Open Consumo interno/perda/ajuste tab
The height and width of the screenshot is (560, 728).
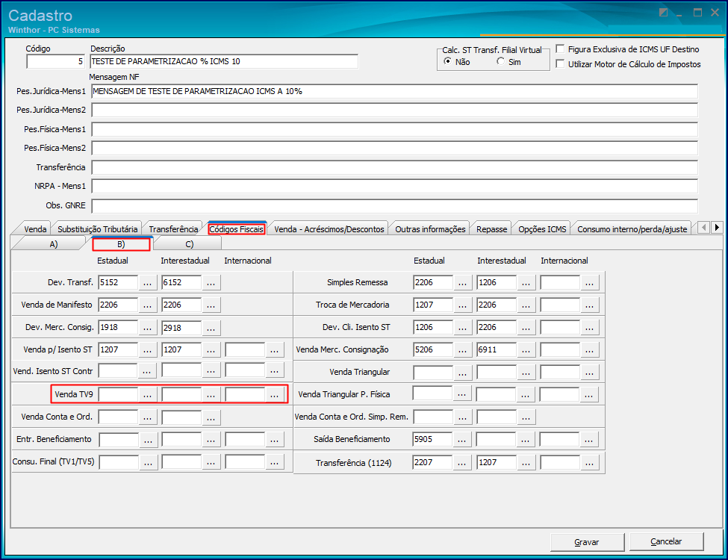[x=632, y=229]
